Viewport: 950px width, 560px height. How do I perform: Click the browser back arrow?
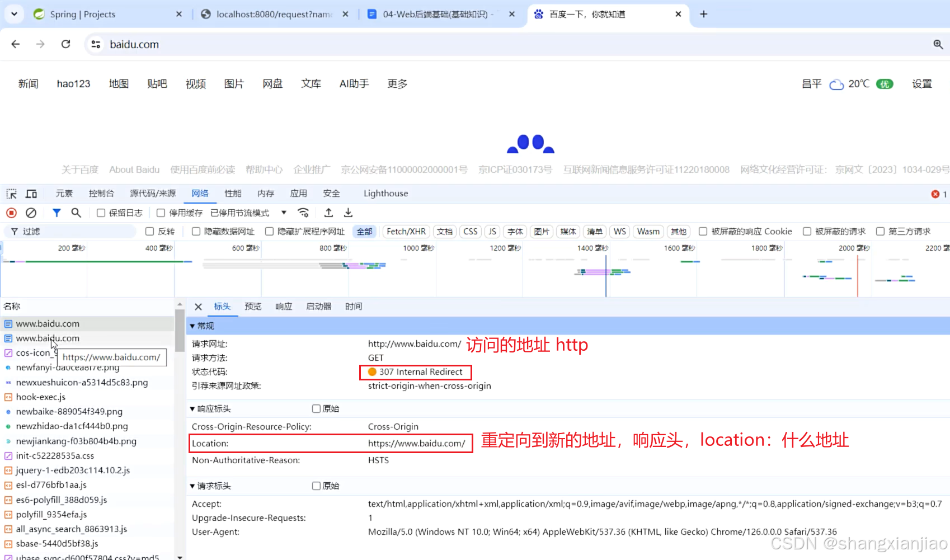pos(16,44)
